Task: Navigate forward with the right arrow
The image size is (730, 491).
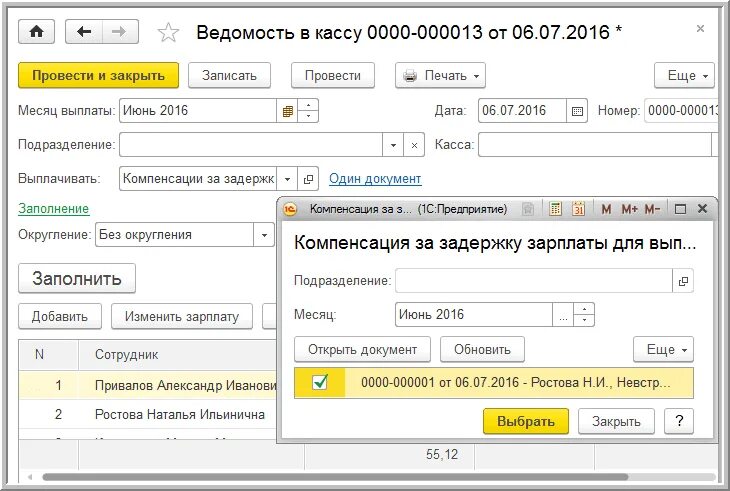Action: coord(120,32)
